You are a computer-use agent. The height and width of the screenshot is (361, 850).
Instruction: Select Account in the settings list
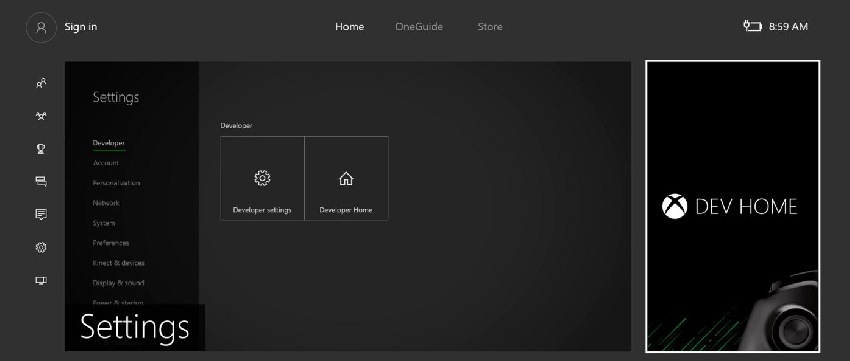click(106, 163)
